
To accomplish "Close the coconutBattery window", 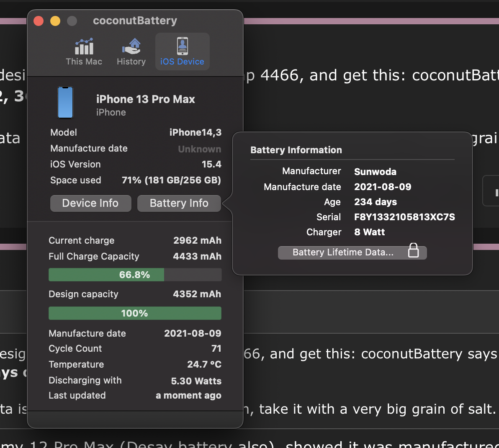I will [39, 21].
